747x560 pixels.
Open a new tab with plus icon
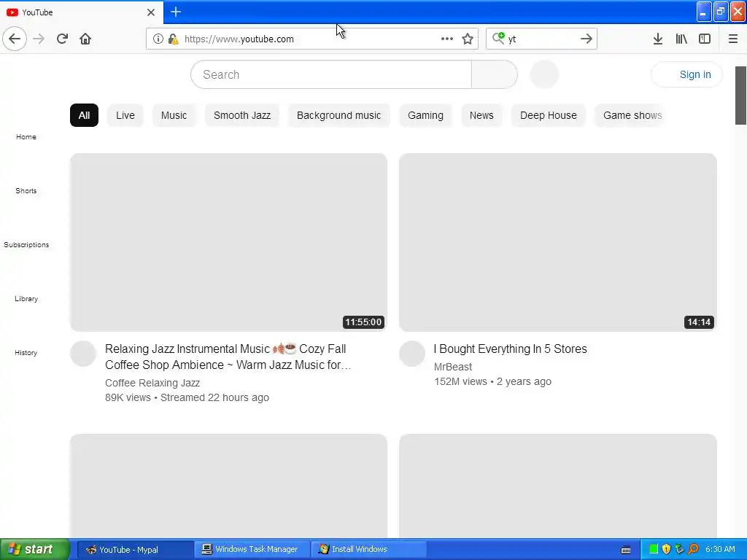tap(175, 12)
